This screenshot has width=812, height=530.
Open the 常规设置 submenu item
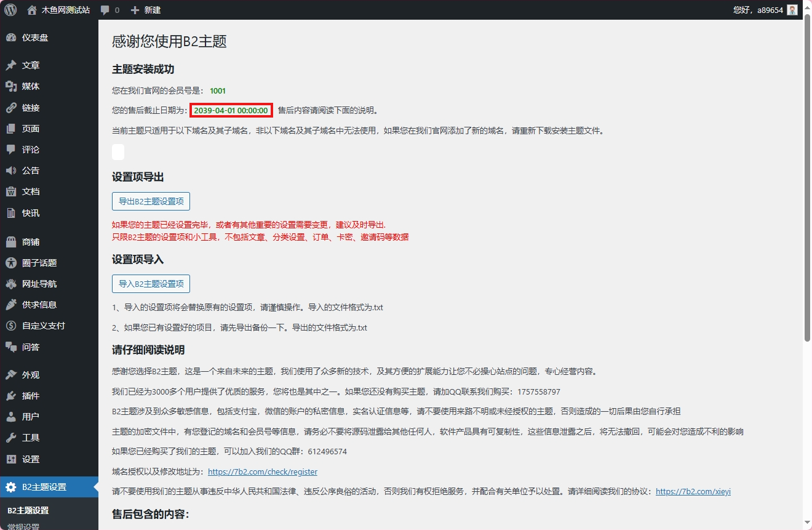23,527
